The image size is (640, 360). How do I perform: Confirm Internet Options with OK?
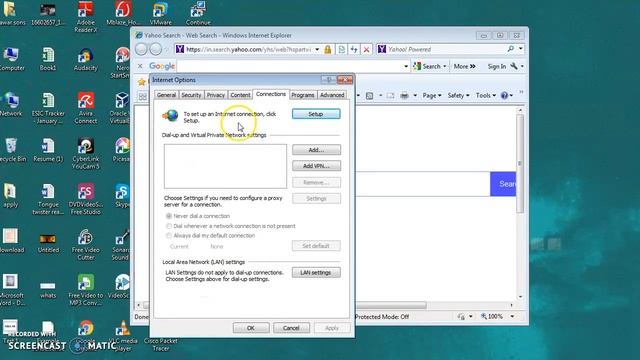click(x=251, y=328)
